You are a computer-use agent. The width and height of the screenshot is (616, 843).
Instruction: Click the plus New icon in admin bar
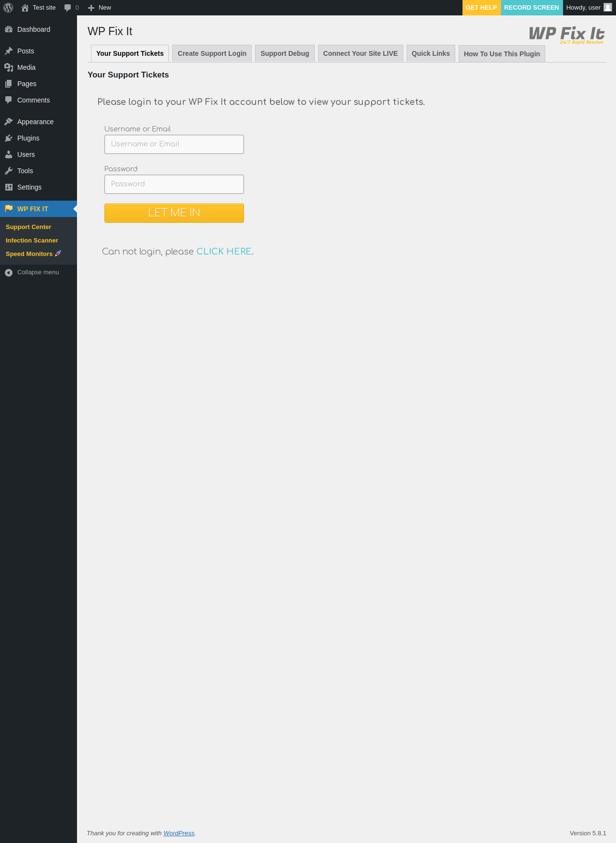point(91,8)
